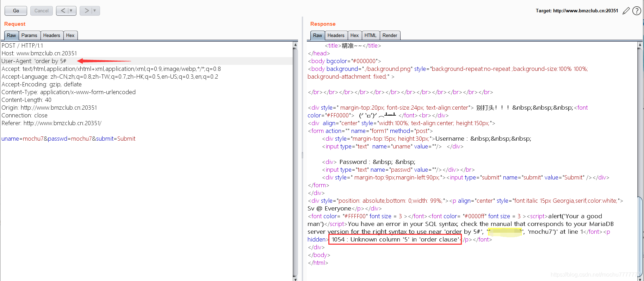The height and width of the screenshot is (281, 644).
Task: Open help via the question mark icon
Action: pyautogui.click(x=637, y=11)
